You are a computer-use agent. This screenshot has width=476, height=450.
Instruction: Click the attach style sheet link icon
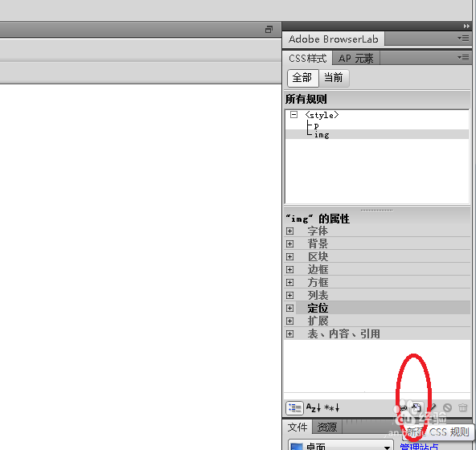coord(403,407)
